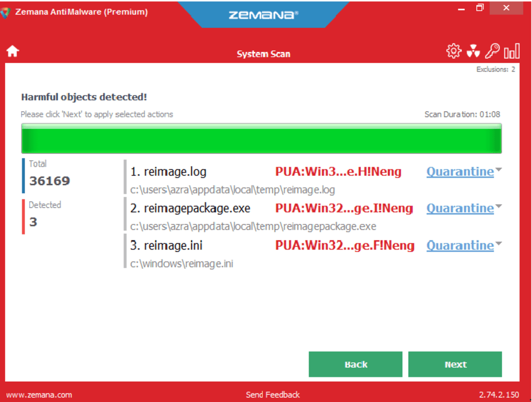The height and width of the screenshot is (402, 532).
Task: Open the quarantine radiation icon
Action: click(x=473, y=51)
